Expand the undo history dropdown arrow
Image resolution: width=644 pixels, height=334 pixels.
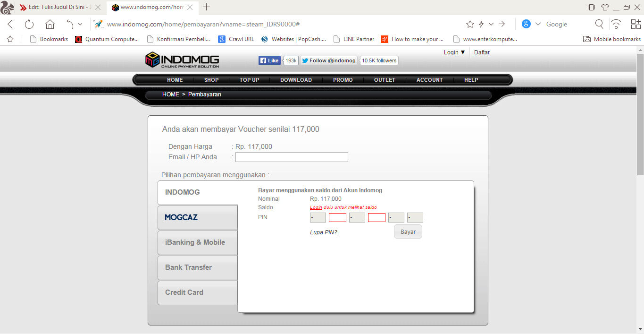point(80,24)
